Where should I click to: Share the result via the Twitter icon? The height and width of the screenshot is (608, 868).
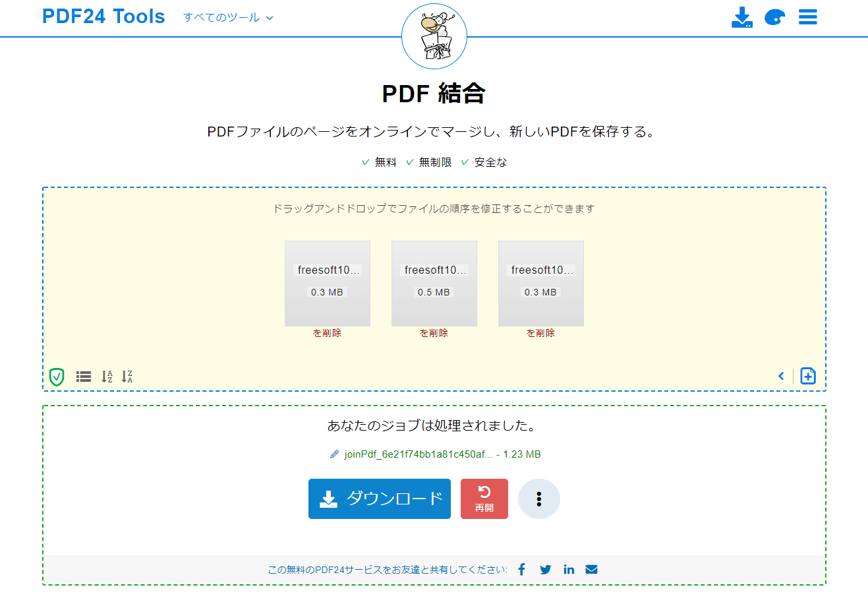pos(545,568)
